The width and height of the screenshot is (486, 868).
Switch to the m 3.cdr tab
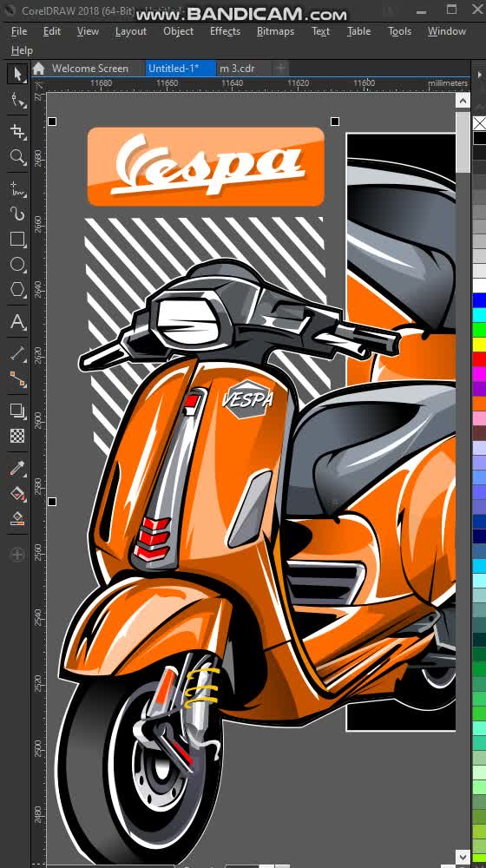[x=238, y=69]
